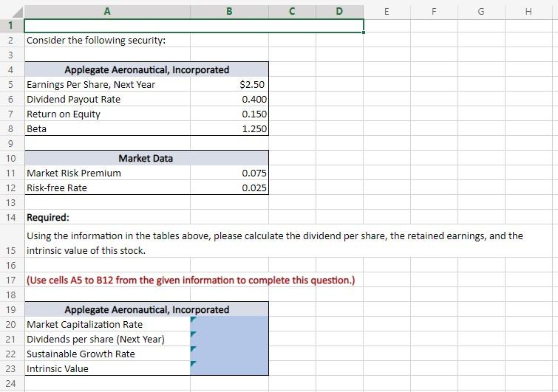Click the 'Market Data' header cell
558x392 pixels.
pos(146,158)
